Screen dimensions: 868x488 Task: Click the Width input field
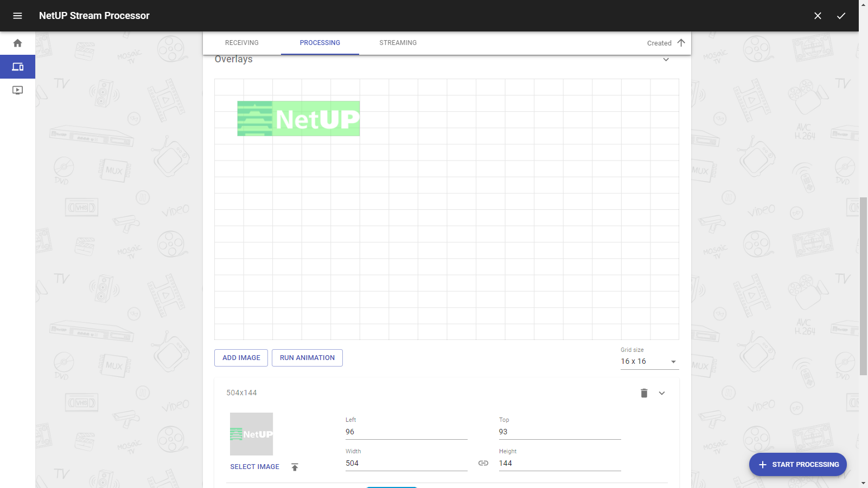click(406, 464)
